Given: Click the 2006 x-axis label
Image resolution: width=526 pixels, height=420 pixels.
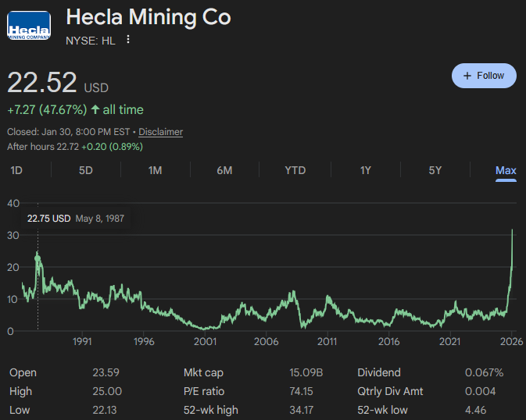Looking at the screenshot, I should (267, 342).
